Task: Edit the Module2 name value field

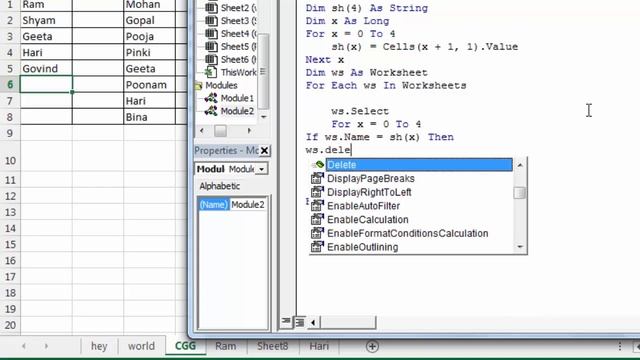Action: click(x=248, y=204)
